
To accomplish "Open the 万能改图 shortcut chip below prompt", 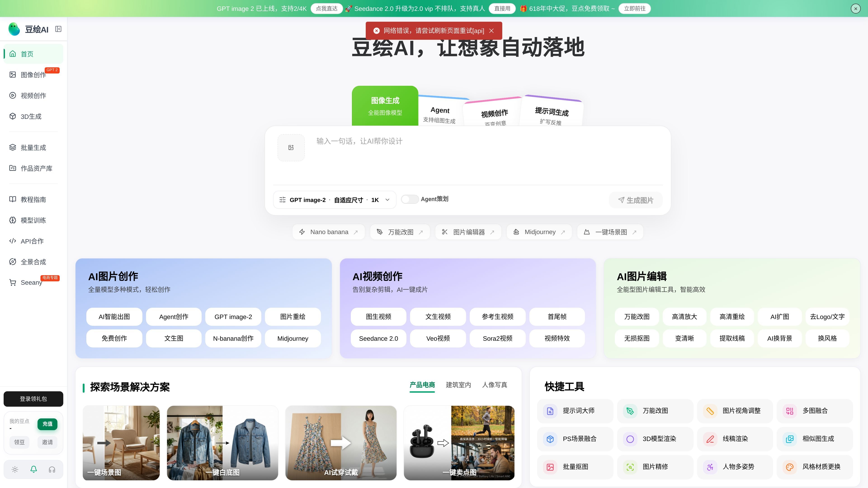I will [400, 232].
